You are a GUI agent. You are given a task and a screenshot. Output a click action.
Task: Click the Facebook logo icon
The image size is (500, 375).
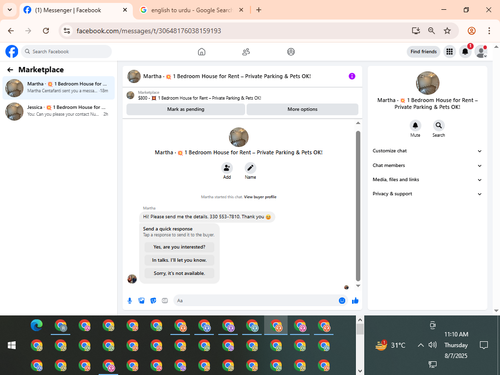click(x=12, y=52)
